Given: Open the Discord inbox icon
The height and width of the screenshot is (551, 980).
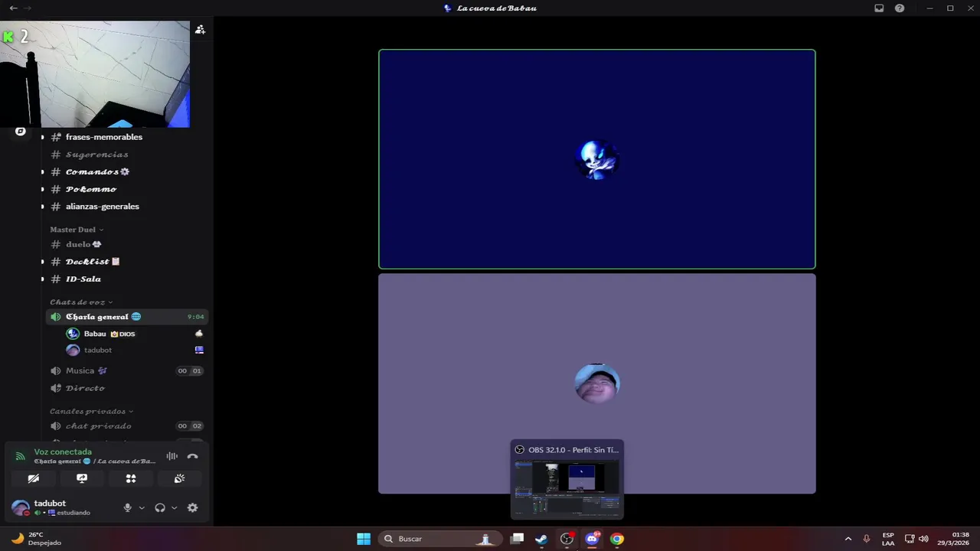Looking at the screenshot, I should click(x=879, y=8).
